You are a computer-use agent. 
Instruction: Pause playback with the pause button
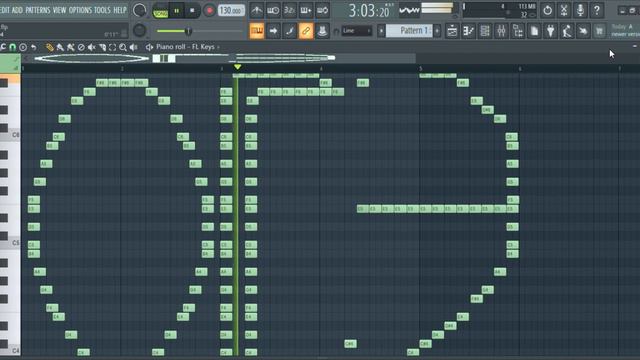pos(177,11)
